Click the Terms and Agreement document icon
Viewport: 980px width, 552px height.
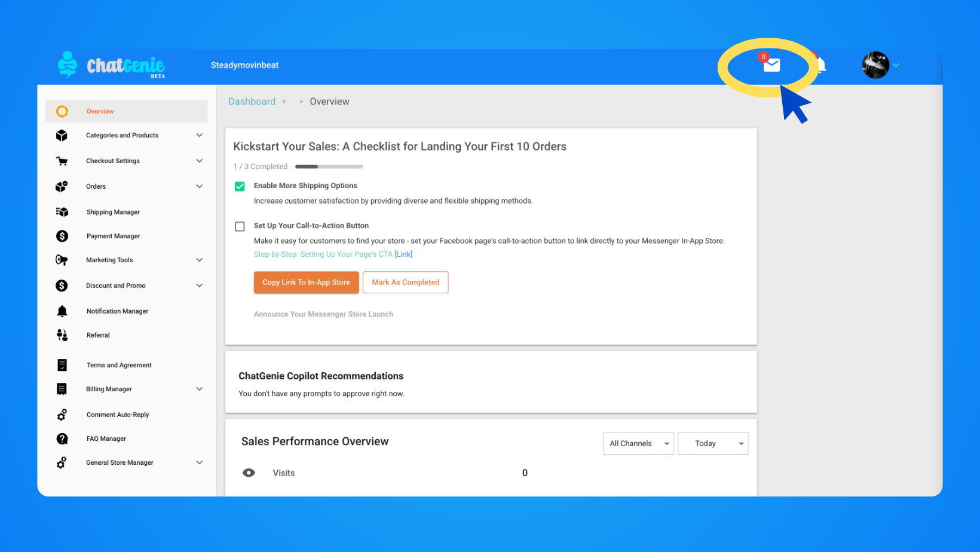pos(62,365)
